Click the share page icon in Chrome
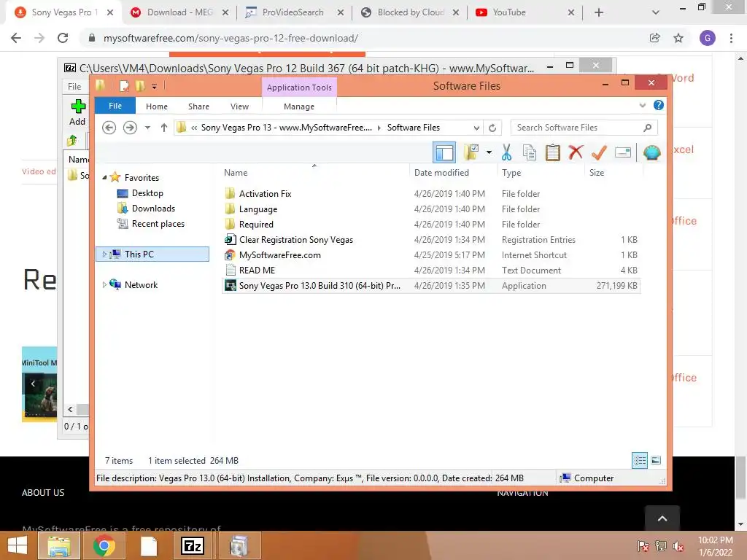 click(655, 38)
